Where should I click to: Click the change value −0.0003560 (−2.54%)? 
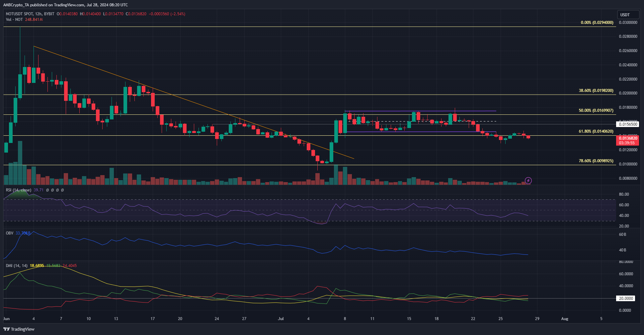click(x=167, y=14)
